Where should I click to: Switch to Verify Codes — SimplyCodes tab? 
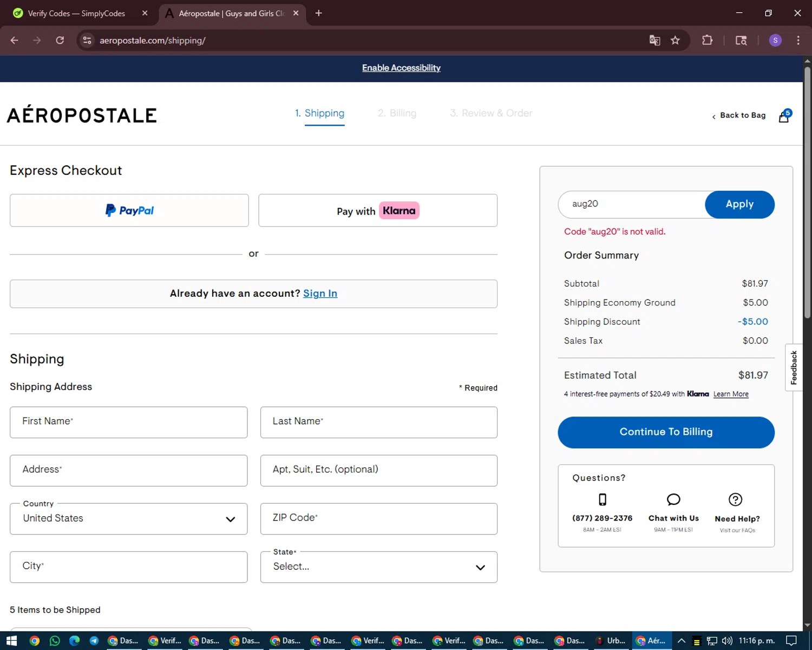click(x=76, y=14)
